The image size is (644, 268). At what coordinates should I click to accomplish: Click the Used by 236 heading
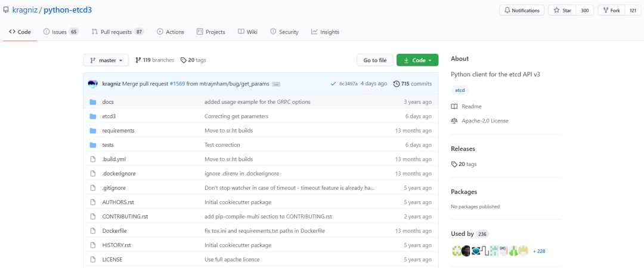470,234
